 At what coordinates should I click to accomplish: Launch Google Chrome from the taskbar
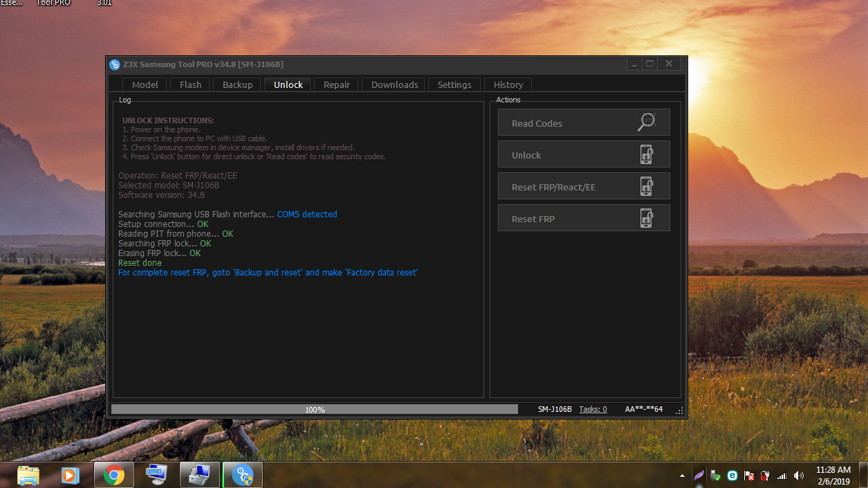coord(114,476)
